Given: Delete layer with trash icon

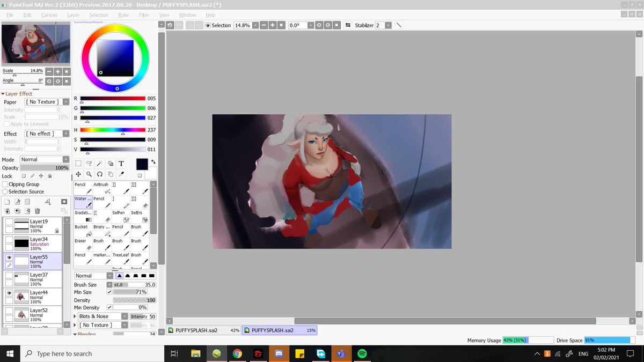Looking at the screenshot, I should tap(37, 211).
